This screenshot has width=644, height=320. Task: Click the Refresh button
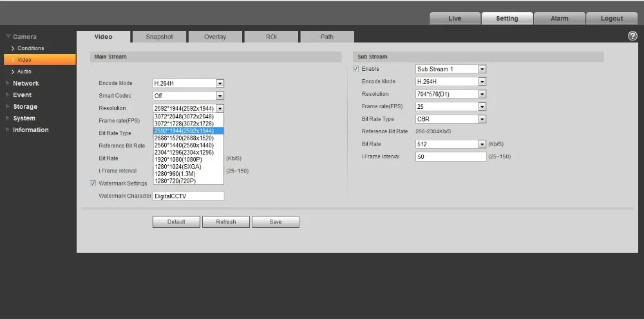click(226, 222)
